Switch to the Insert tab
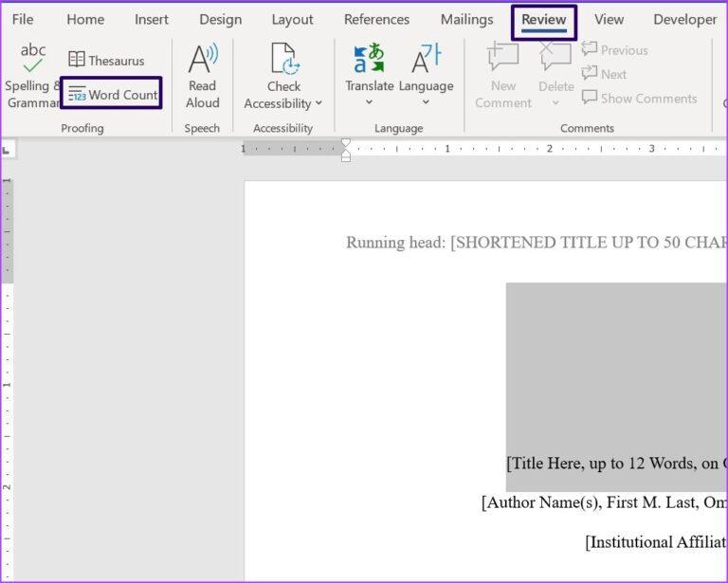728x583 pixels. 152,20
